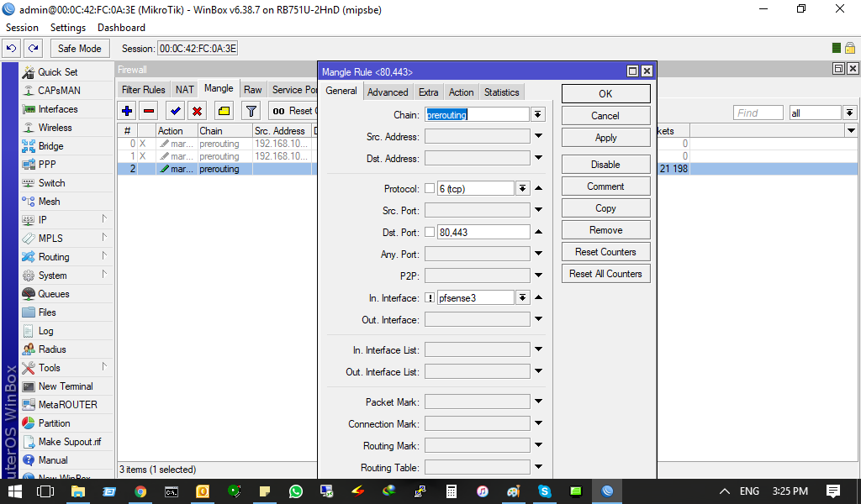This screenshot has width=861, height=504.
Task: Expand Dst. Address field
Action: (x=539, y=158)
